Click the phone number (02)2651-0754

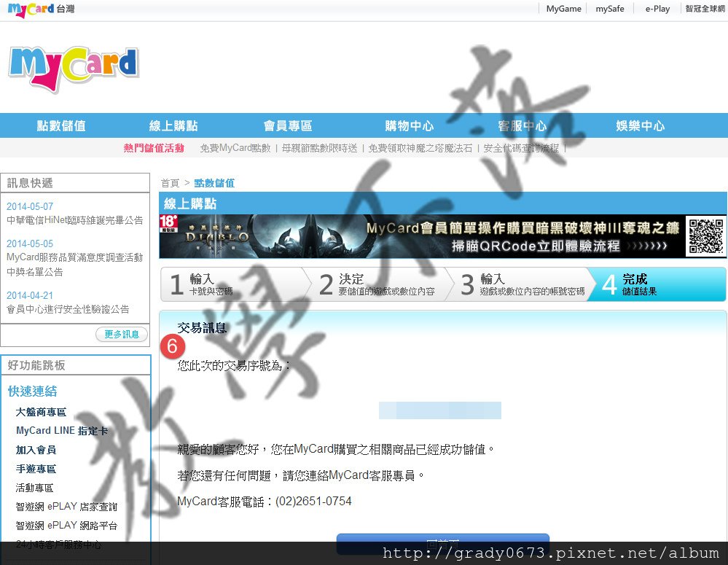point(313,502)
